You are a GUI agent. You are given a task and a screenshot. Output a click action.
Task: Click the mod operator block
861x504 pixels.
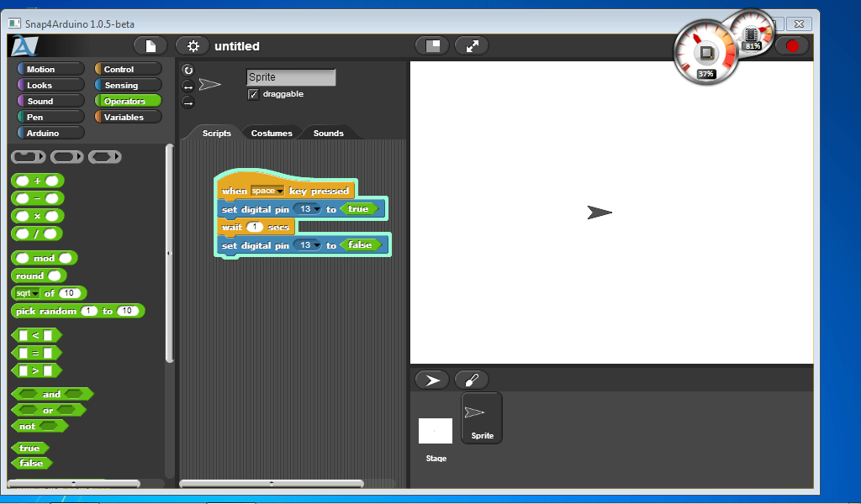pyautogui.click(x=45, y=258)
